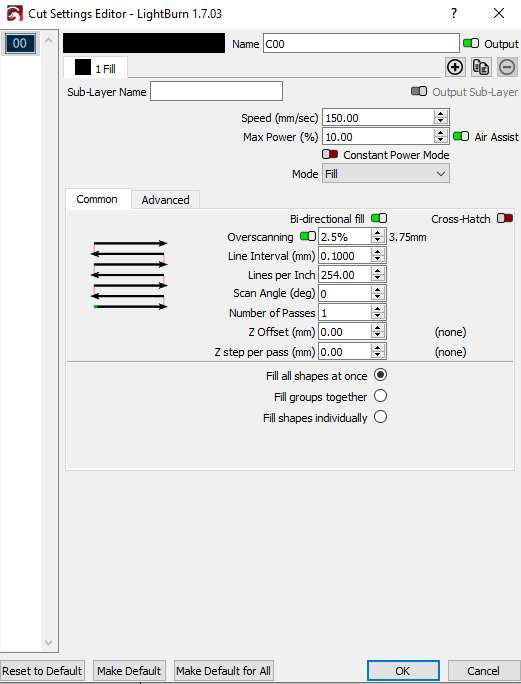The height and width of the screenshot is (684, 521).
Task: Click the Make Default button
Action: 129,670
